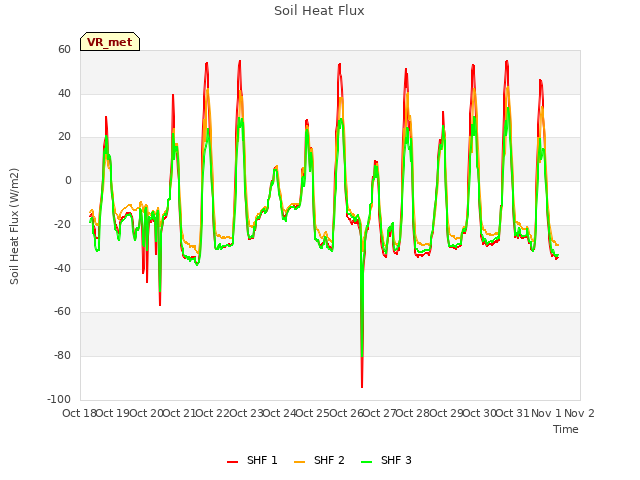Screen dimensions: 640x480
Task: Click the 20 y-axis tick label
Action: [x=64, y=137]
